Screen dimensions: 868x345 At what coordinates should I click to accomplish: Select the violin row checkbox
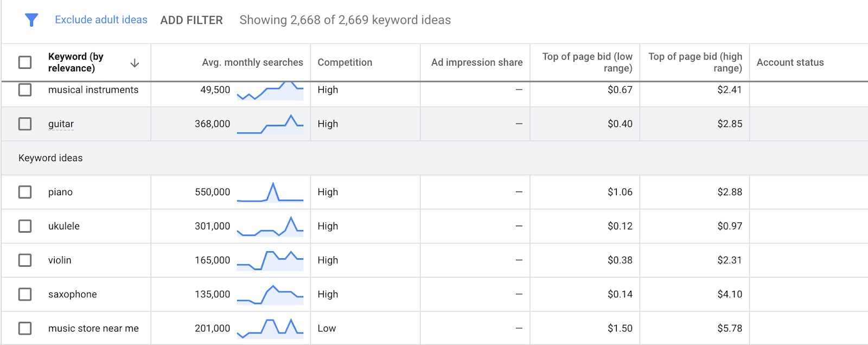pos(25,260)
